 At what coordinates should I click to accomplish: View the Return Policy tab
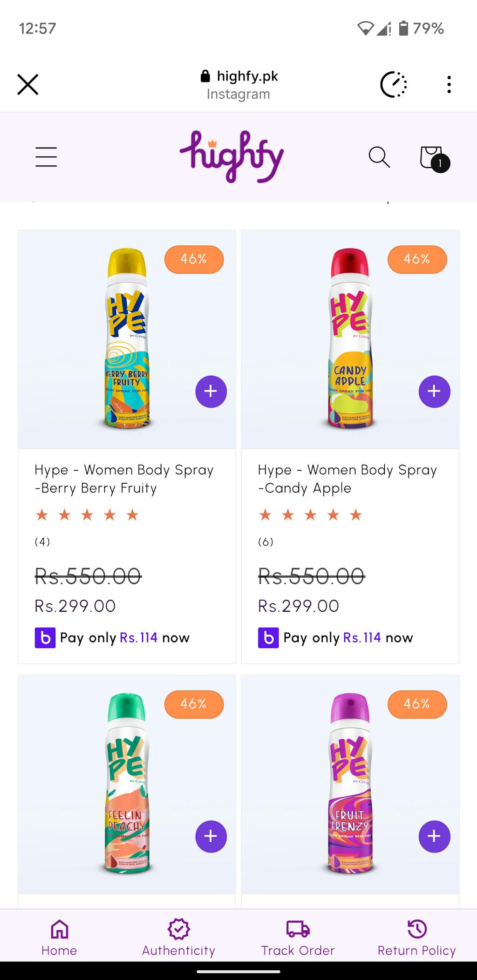[416, 938]
